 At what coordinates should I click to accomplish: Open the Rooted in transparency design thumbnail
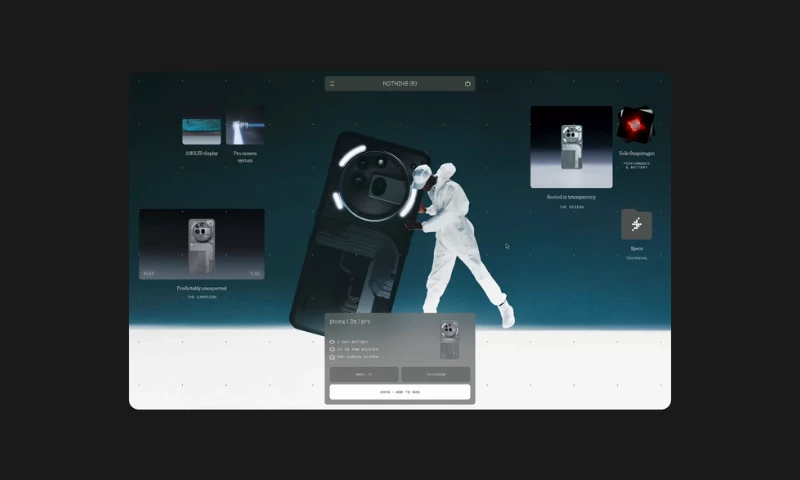(571, 147)
